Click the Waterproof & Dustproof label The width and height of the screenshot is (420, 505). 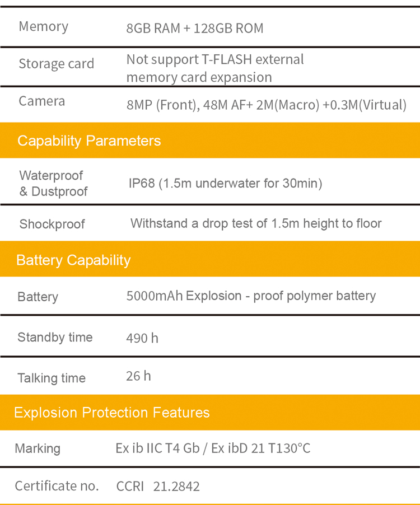tap(53, 184)
